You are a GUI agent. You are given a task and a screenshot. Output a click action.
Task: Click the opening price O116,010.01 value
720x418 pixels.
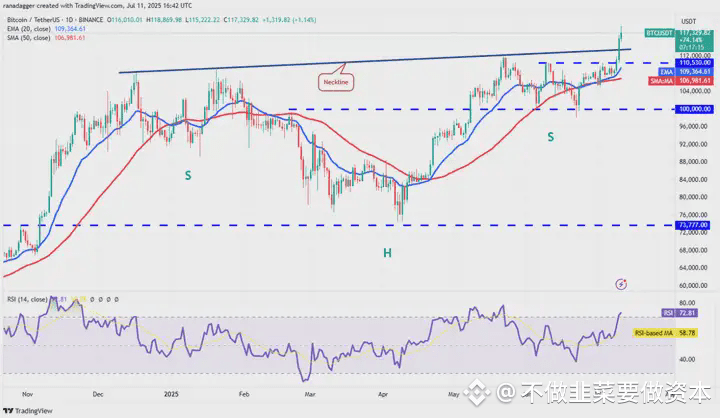[x=125, y=20]
